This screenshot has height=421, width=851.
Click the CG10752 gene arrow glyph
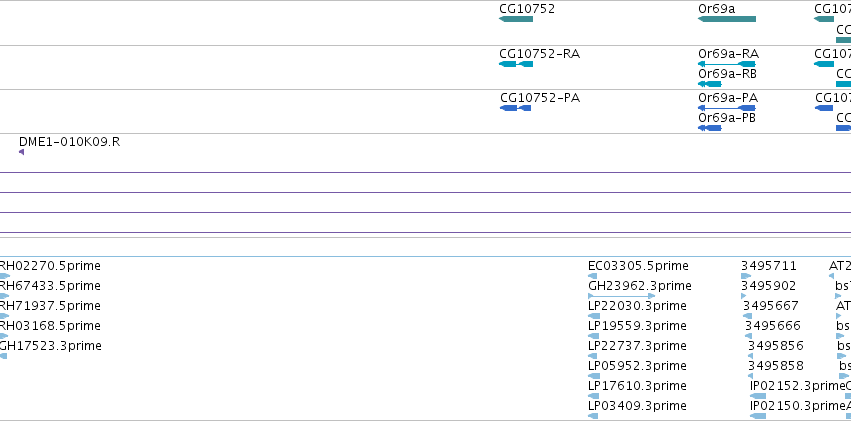(x=516, y=20)
